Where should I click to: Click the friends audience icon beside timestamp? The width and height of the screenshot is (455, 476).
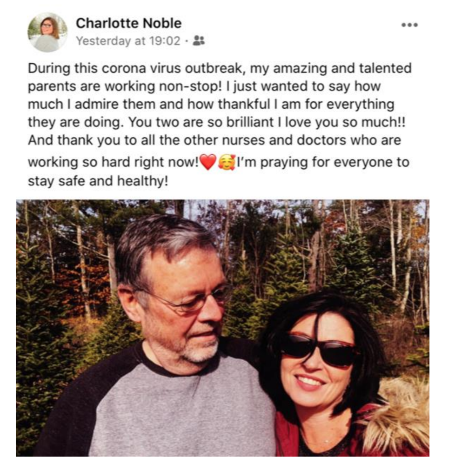point(199,40)
